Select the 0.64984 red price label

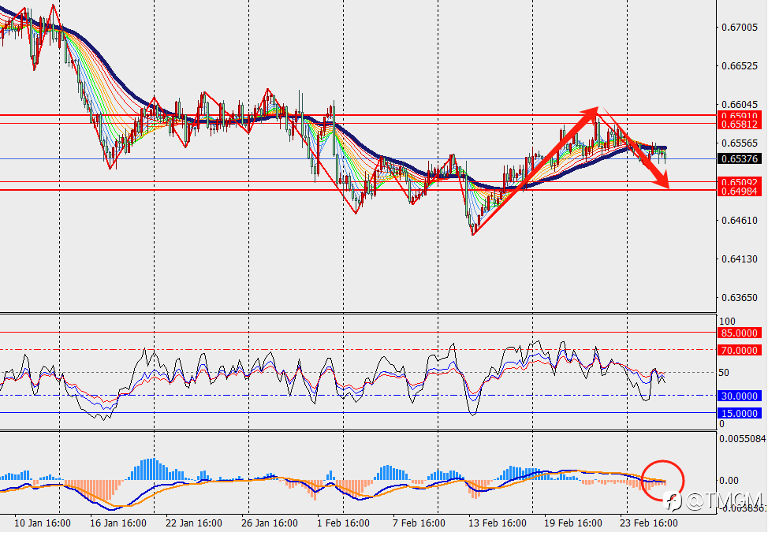[x=740, y=191]
